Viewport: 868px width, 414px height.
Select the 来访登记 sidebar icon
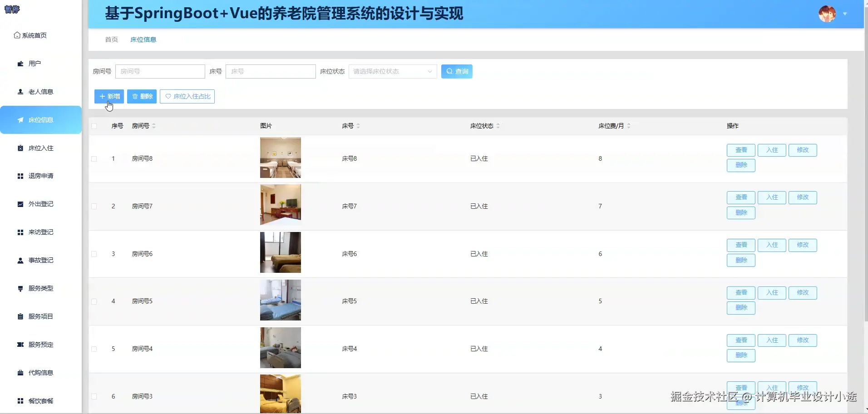(x=40, y=232)
